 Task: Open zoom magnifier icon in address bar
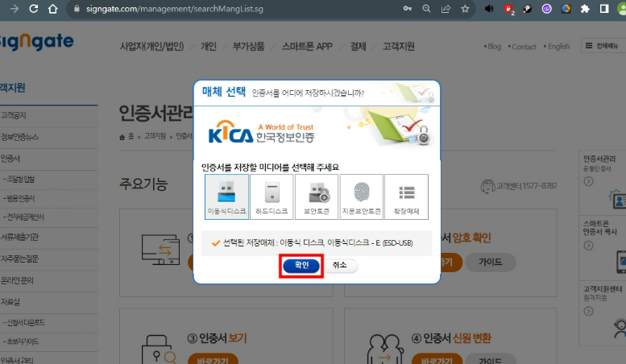pyautogui.click(x=427, y=8)
